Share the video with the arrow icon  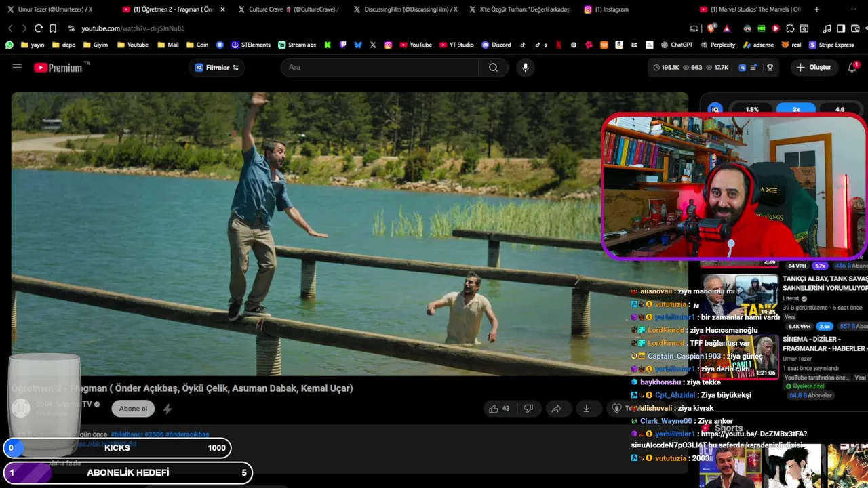click(556, 409)
